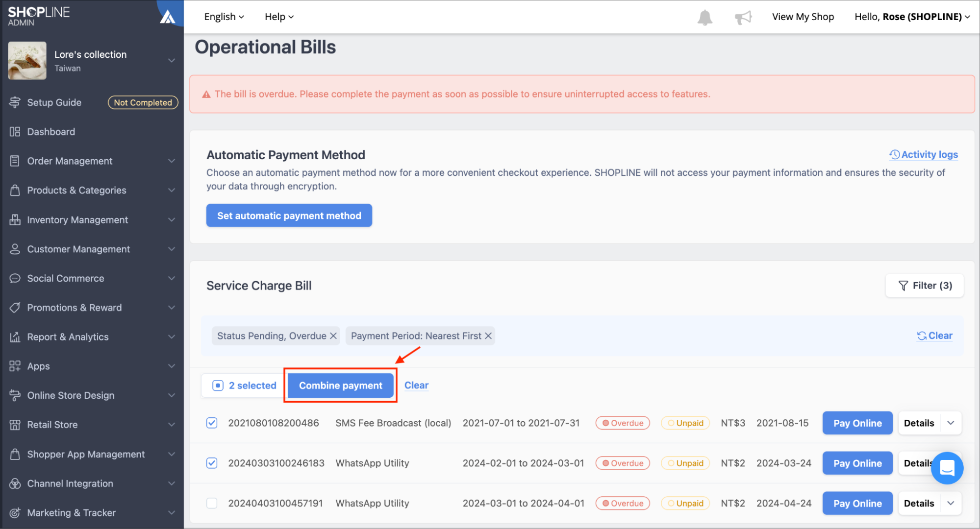Click the Combine payment button

click(341, 385)
